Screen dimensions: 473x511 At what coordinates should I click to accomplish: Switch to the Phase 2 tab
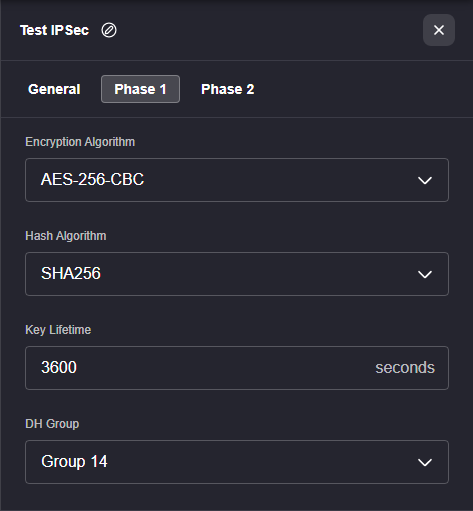(228, 89)
